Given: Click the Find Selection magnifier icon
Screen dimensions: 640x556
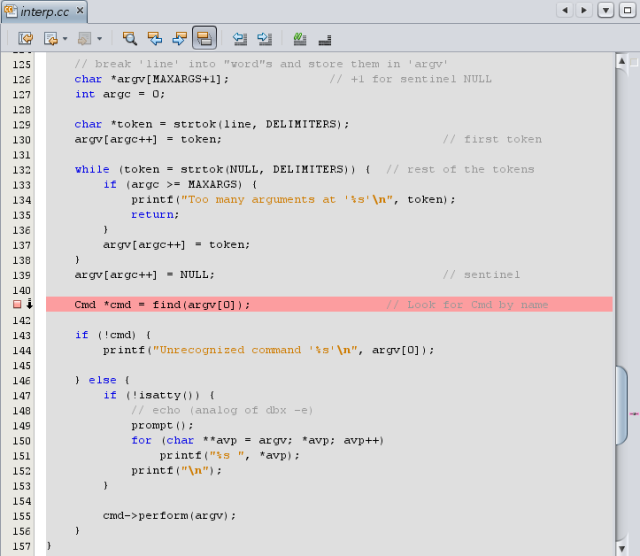Looking at the screenshot, I should (x=130, y=39).
